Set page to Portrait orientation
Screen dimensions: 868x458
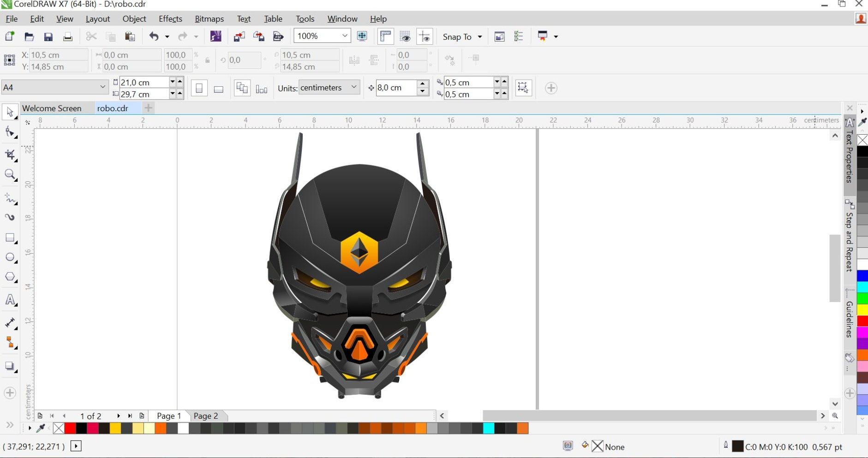point(199,88)
